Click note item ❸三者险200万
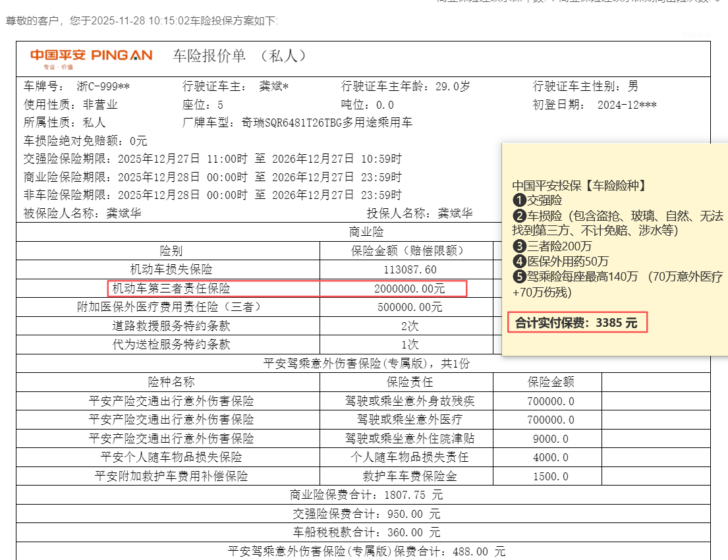The width and height of the screenshot is (728, 560). (x=552, y=246)
